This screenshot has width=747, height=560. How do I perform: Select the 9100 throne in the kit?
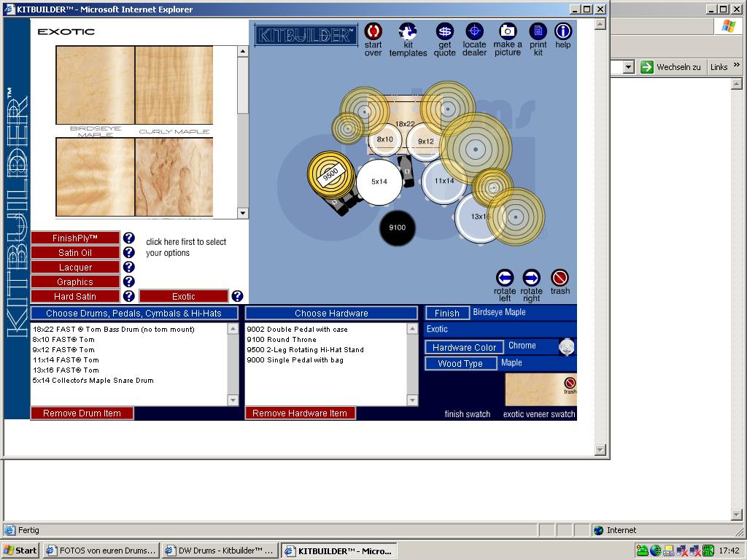[398, 227]
